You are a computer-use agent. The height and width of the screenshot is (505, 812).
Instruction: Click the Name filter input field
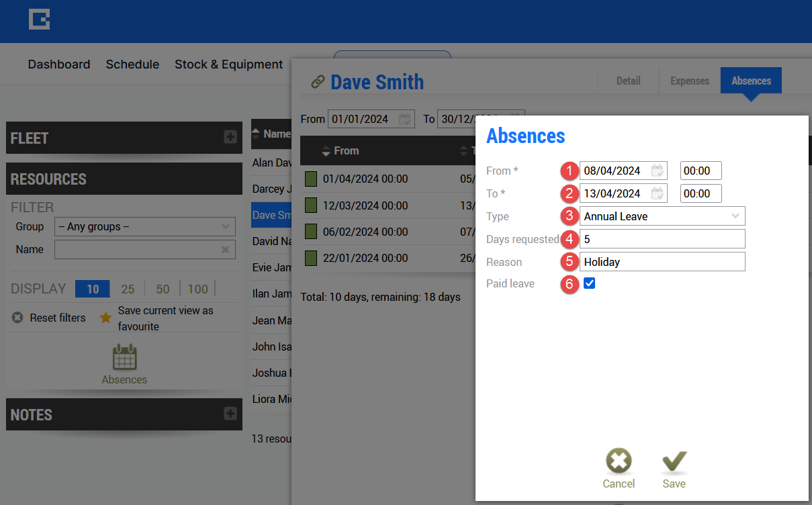pos(145,250)
